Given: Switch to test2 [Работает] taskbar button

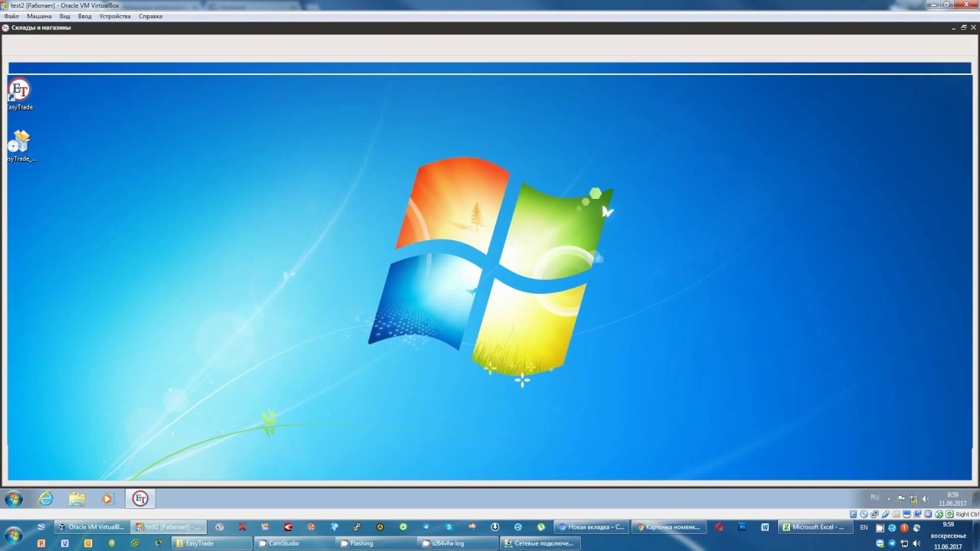Looking at the screenshot, I should pos(168,527).
